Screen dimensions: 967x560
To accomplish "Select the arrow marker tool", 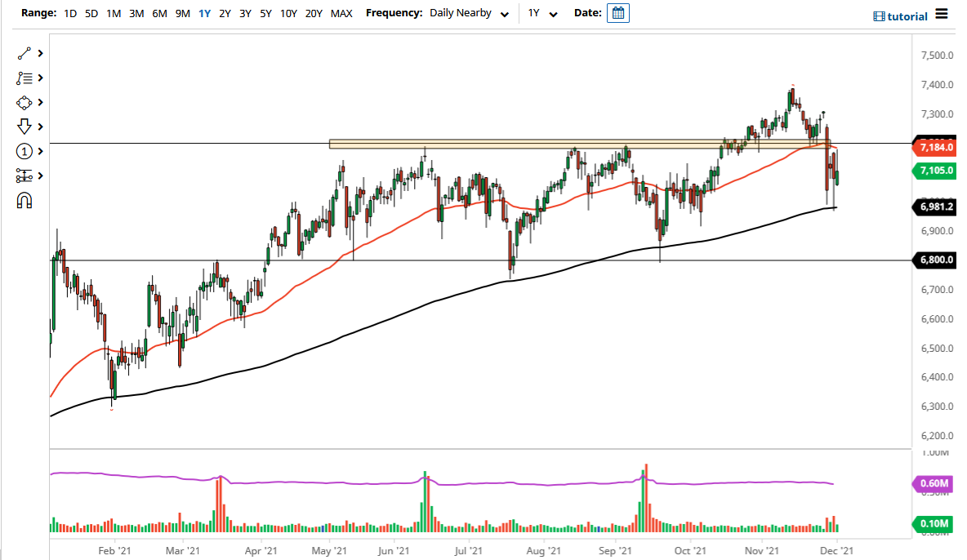I will (x=23, y=127).
